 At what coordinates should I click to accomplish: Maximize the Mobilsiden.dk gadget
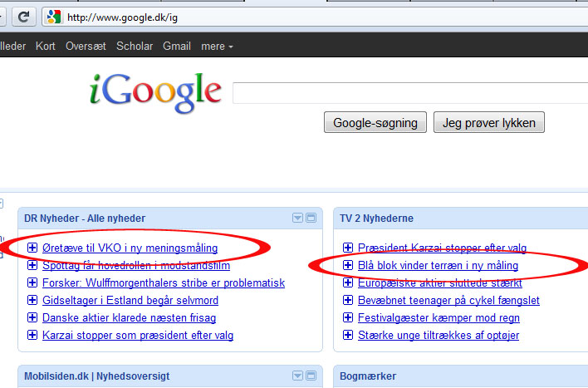point(311,376)
